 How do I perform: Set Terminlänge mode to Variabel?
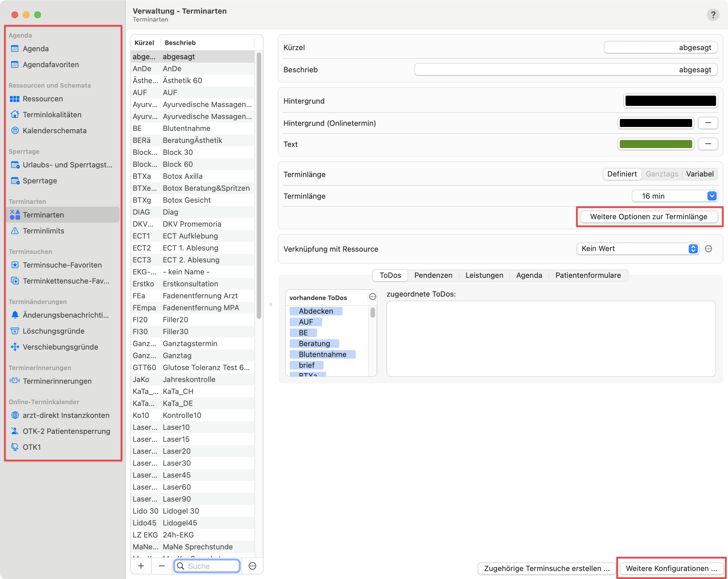(x=700, y=174)
